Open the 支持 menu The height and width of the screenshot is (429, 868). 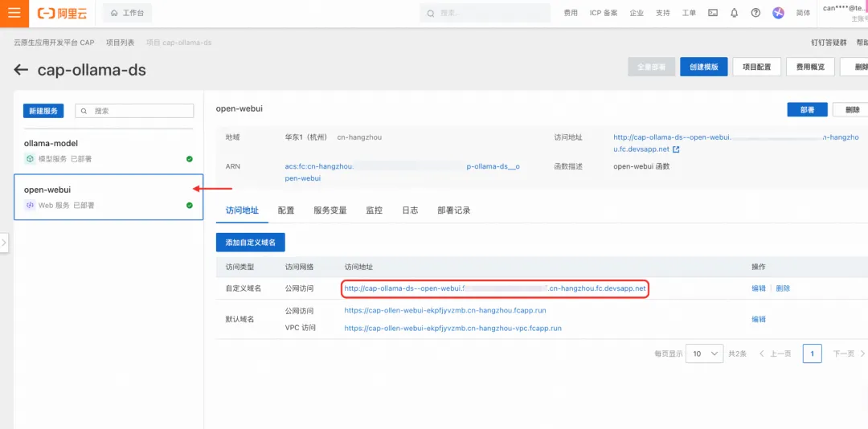point(662,13)
